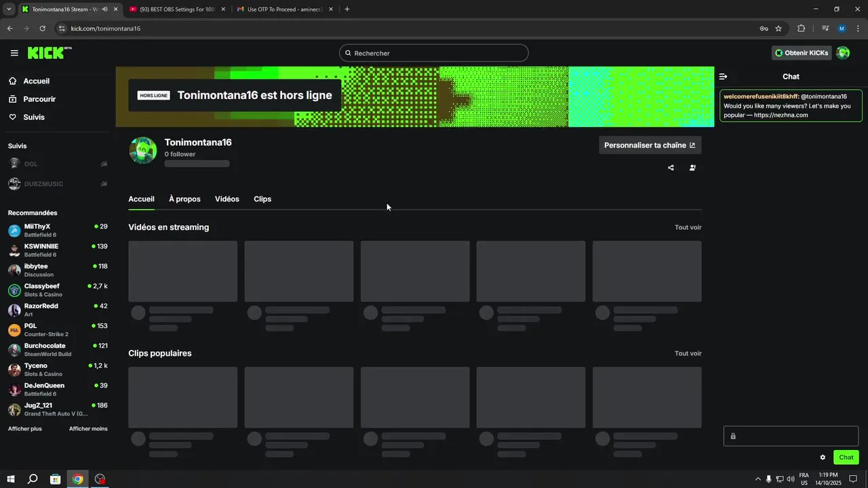Reload the page

click(42, 28)
